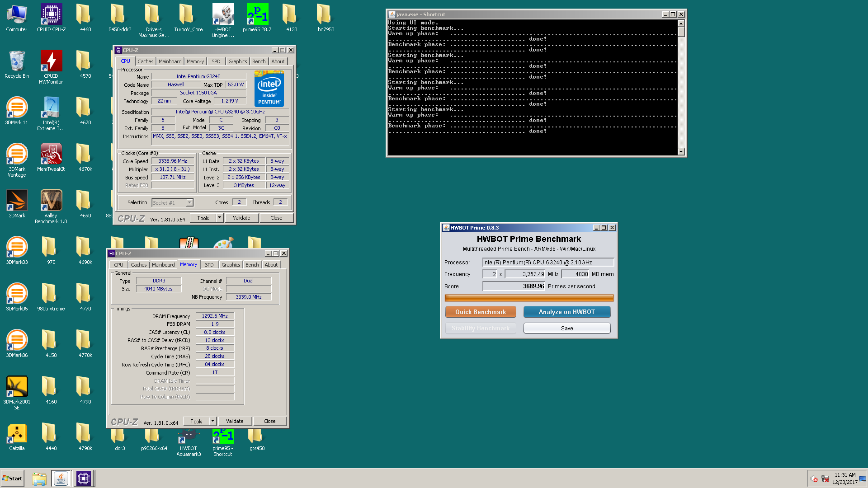Open 3DMark03 shortcut
The height and width of the screenshot is (488, 868).
point(17,251)
